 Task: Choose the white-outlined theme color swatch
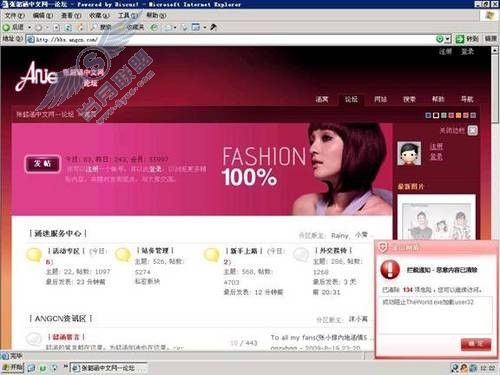point(436,115)
